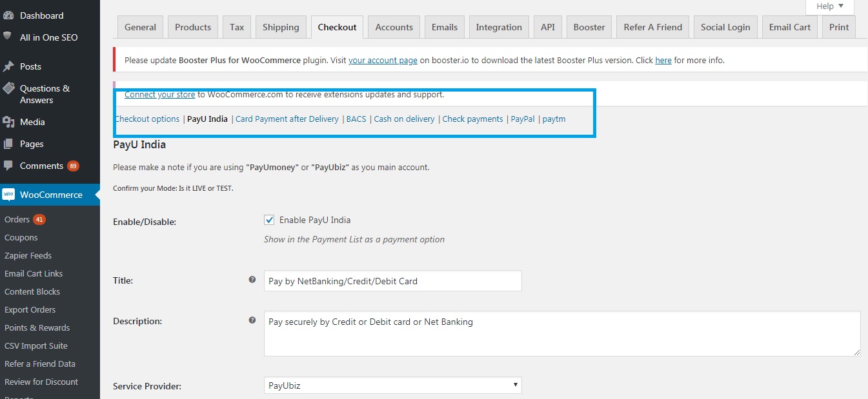Click the Posts pushpin icon
The image size is (868, 399).
coord(8,66)
